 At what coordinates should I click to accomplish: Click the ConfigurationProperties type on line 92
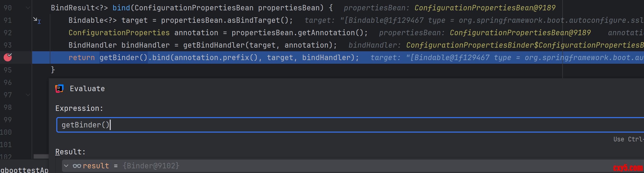coord(119,33)
